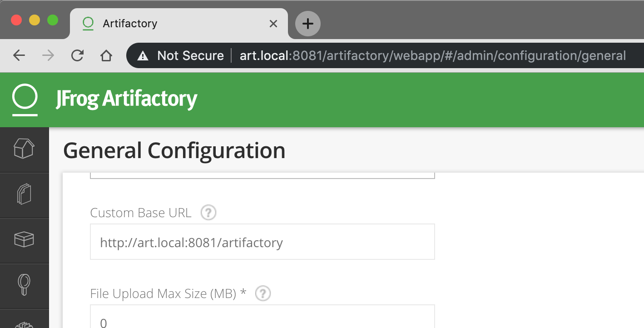644x328 pixels.
Task: Open a new browser tab
Action: [x=308, y=23]
